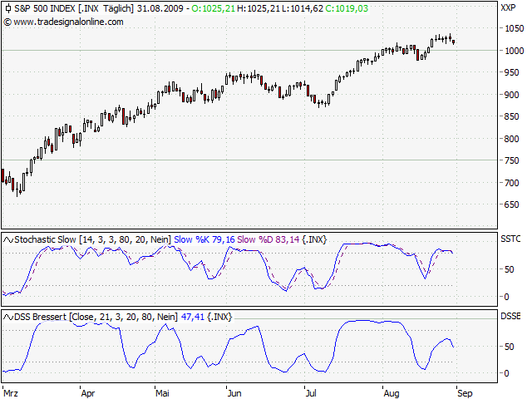The height and width of the screenshot is (399, 532).
Task: Click the wave icon beside Stochastic Slow
Action: pyautogui.click(x=8, y=240)
